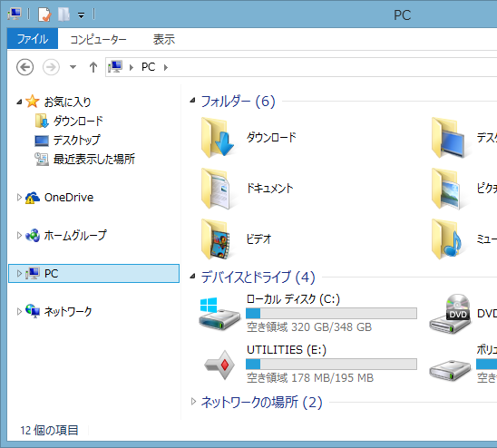Click the computer icon in address bar

(115, 67)
